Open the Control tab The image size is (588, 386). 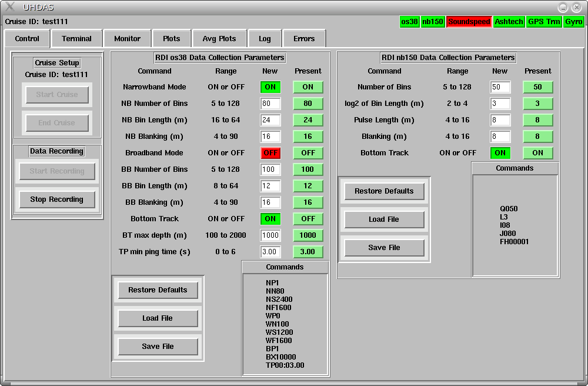click(x=27, y=39)
